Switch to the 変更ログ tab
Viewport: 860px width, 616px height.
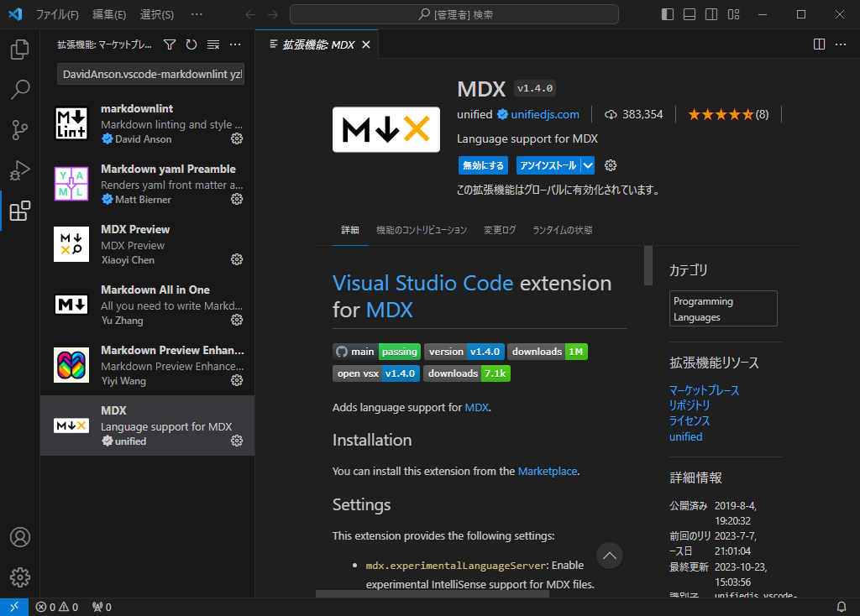500,230
